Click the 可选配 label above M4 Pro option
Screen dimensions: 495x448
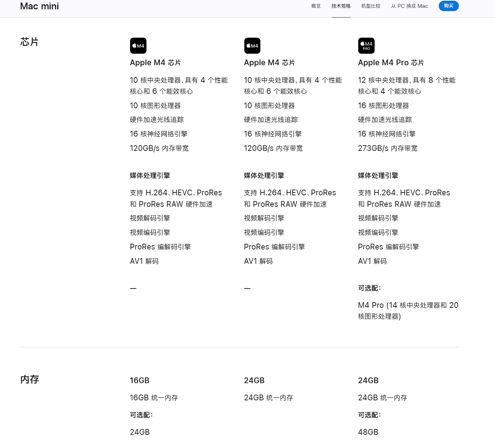click(369, 288)
